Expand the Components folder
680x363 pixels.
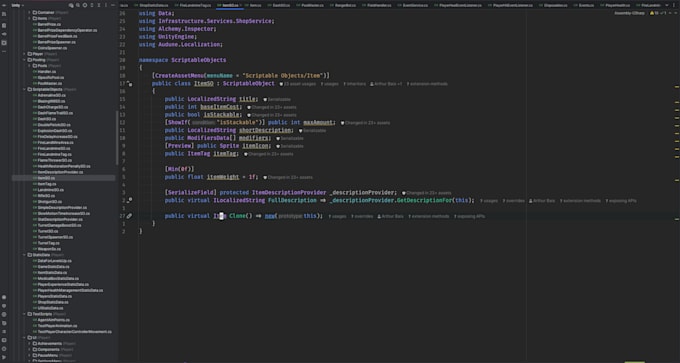coord(29,349)
